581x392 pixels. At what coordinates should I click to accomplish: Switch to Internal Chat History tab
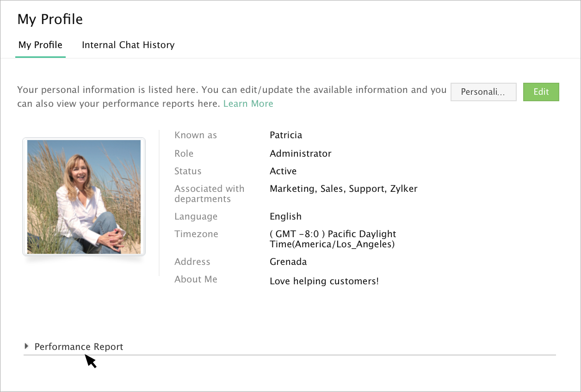click(x=128, y=45)
